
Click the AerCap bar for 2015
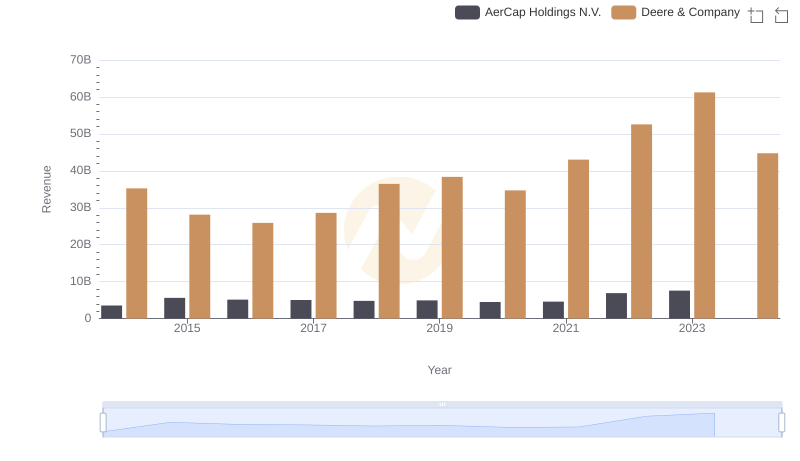[174, 308]
